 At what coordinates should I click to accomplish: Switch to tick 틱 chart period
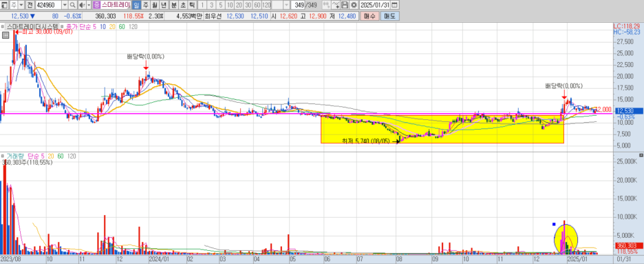(x=191, y=5)
